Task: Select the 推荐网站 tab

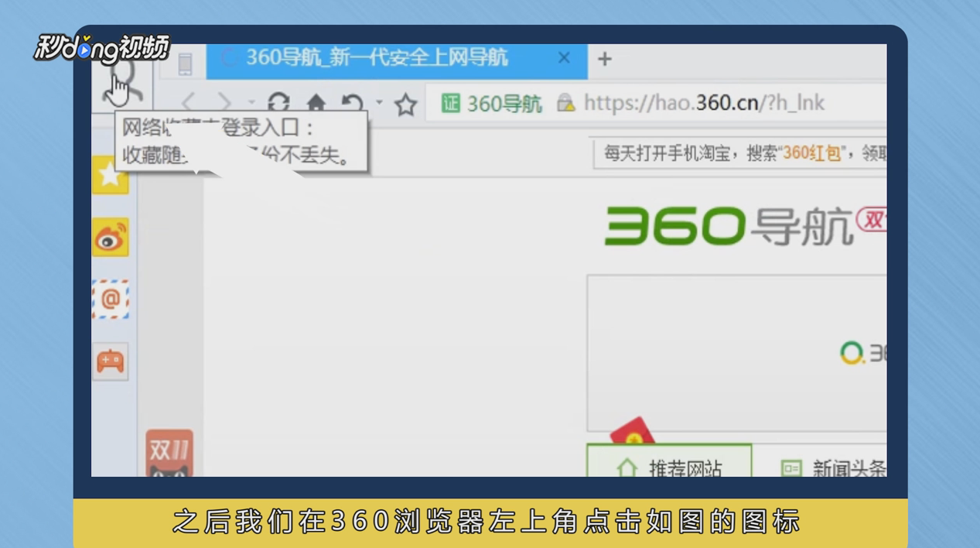Action: coord(669,461)
